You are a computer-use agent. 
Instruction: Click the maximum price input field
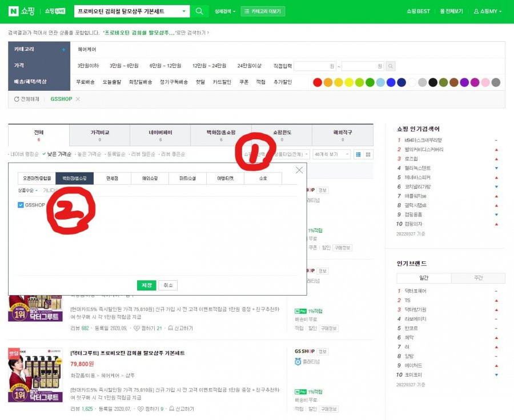point(363,66)
